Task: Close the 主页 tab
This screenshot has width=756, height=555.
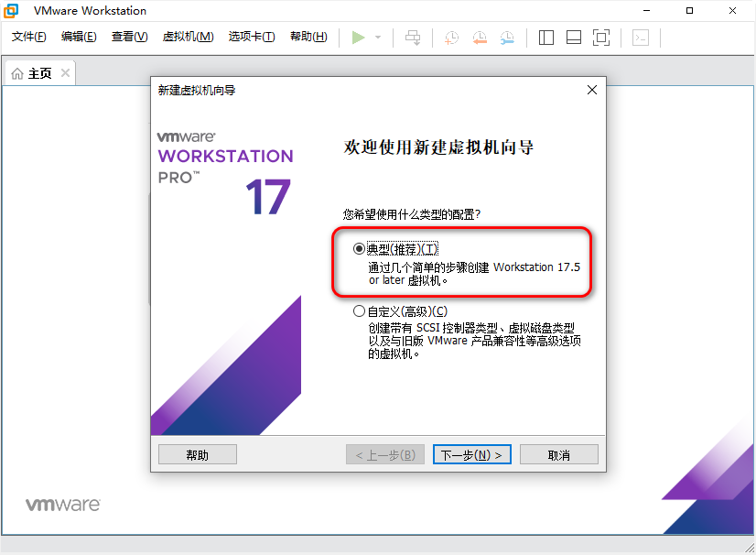Action: [66, 73]
